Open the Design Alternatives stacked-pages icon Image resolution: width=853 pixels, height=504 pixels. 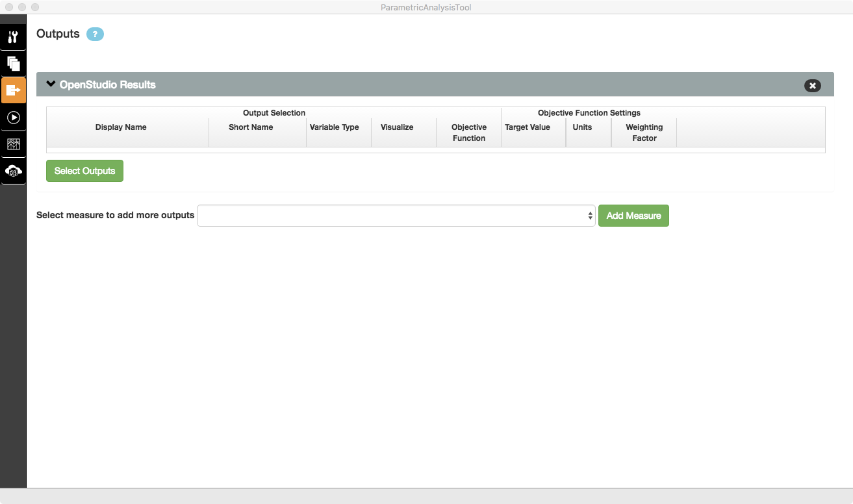point(13,64)
